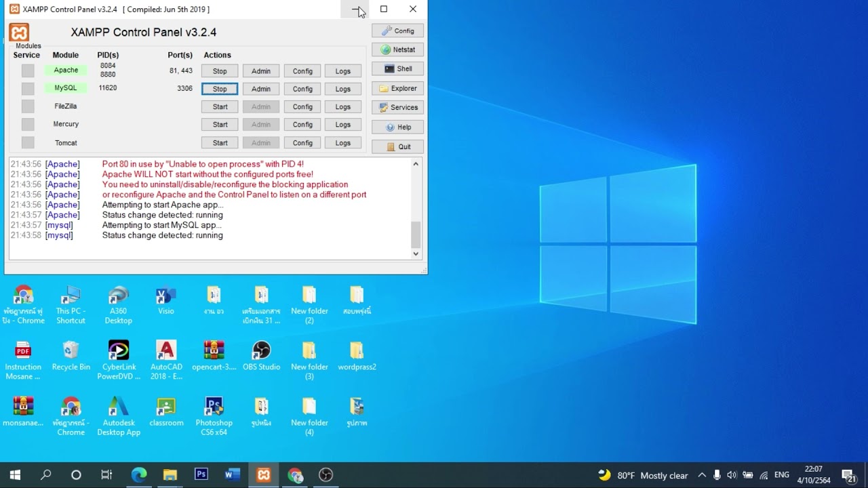Click the log scrollbar up arrow

416,164
